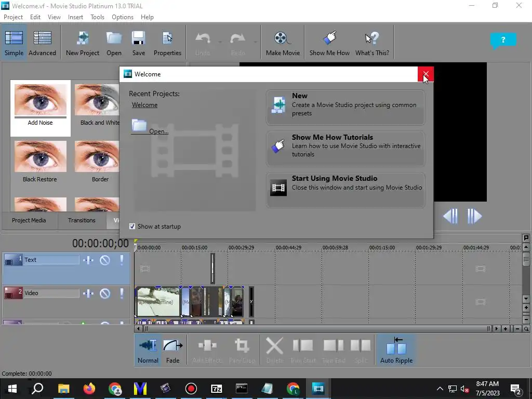Image resolution: width=532 pixels, height=399 pixels.
Task: Click the previous frame playback button
Action: point(450,216)
